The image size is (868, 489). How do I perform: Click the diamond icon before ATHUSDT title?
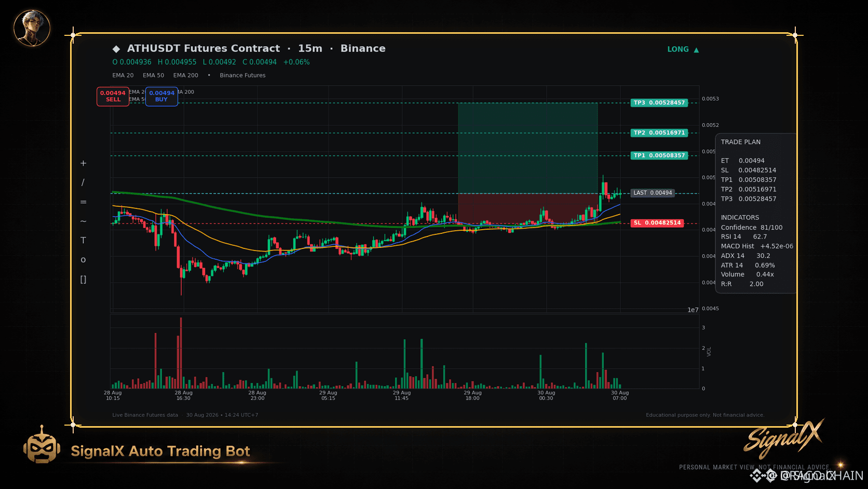pyautogui.click(x=116, y=49)
